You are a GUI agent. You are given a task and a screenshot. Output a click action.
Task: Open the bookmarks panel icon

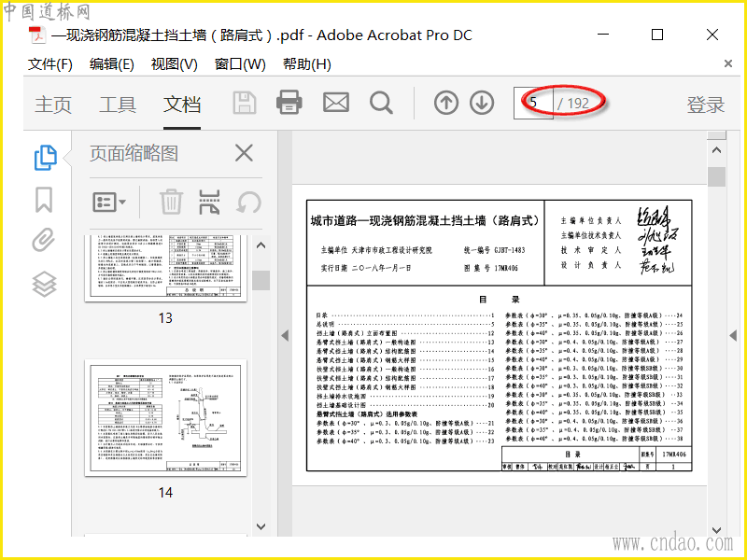coord(44,200)
